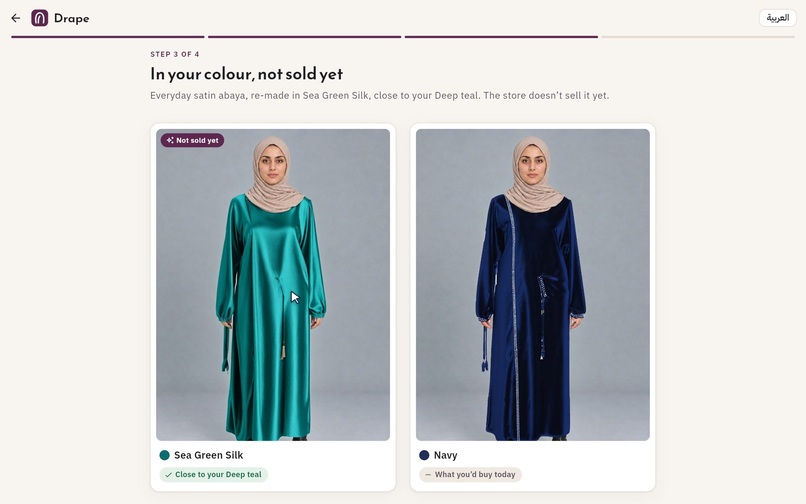Click the Not sold yet badge
Image resolution: width=806 pixels, height=504 pixels.
(192, 140)
